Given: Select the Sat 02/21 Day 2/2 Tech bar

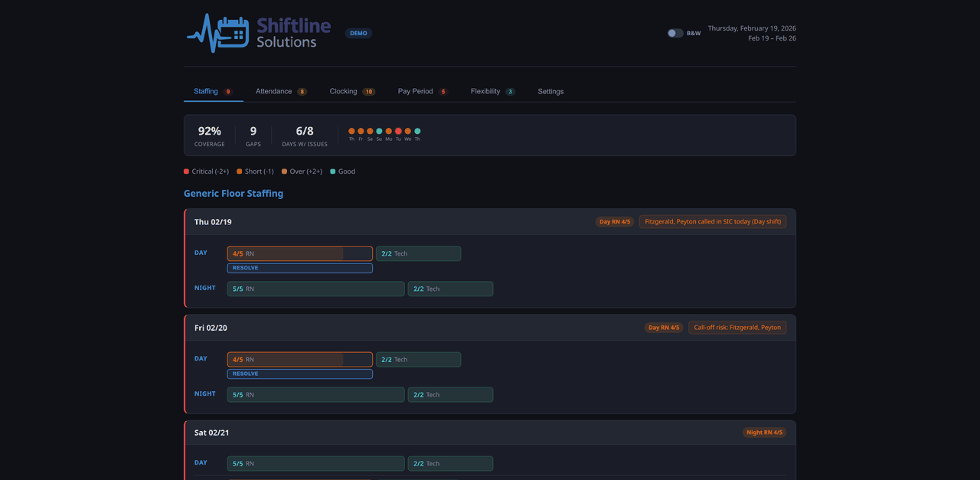Looking at the screenshot, I should click(450, 463).
